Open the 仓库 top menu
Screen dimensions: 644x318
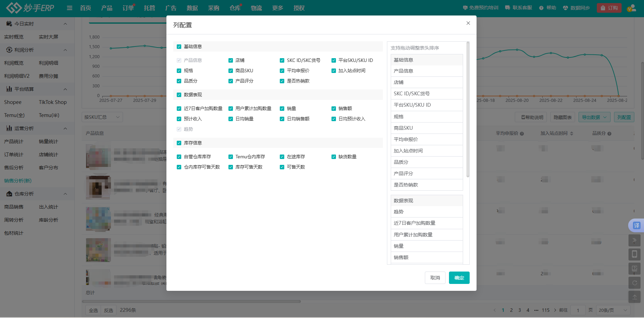click(x=235, y=8)
